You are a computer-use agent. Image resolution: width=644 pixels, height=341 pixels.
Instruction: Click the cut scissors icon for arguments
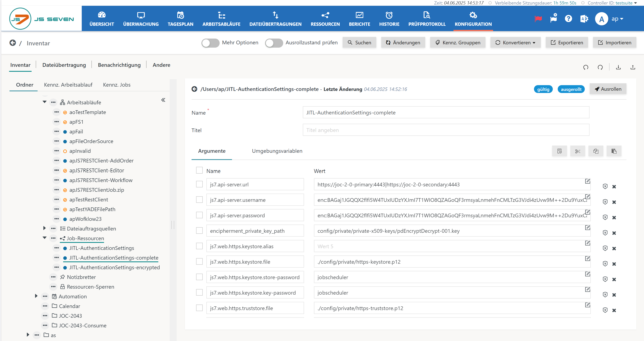578,151
